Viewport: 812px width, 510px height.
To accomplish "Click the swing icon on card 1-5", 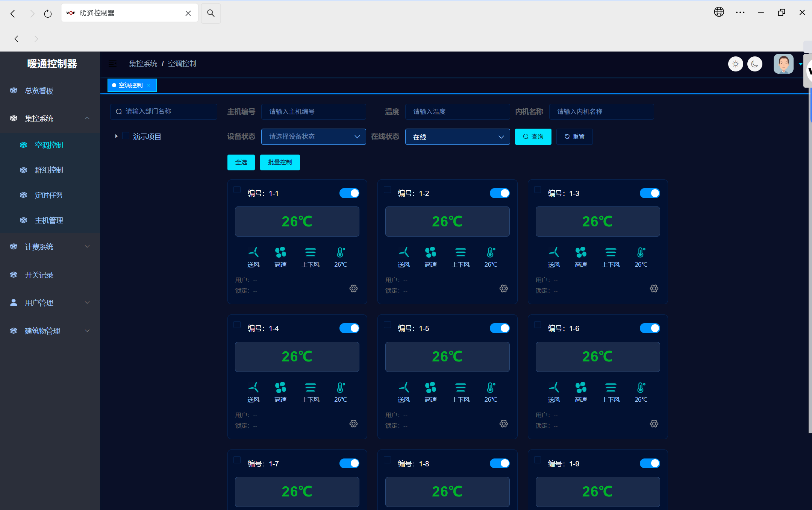I will [461, 387].
